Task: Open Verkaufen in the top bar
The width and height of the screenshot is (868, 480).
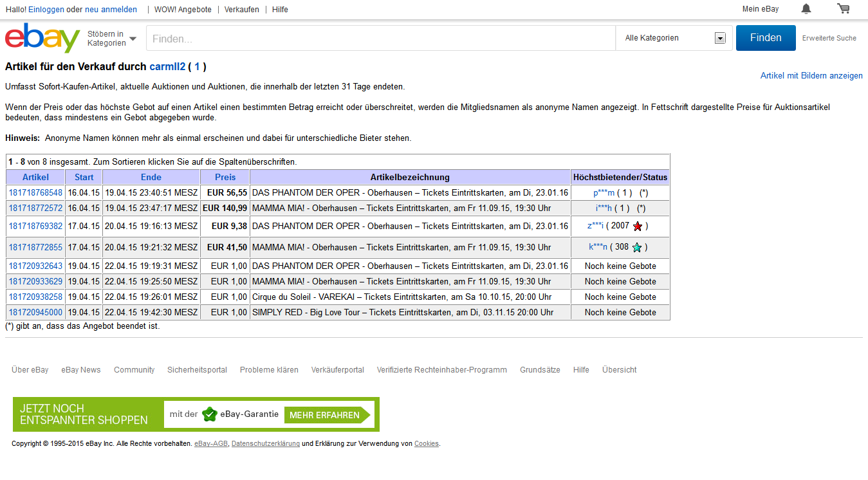Action: (242, 10)
